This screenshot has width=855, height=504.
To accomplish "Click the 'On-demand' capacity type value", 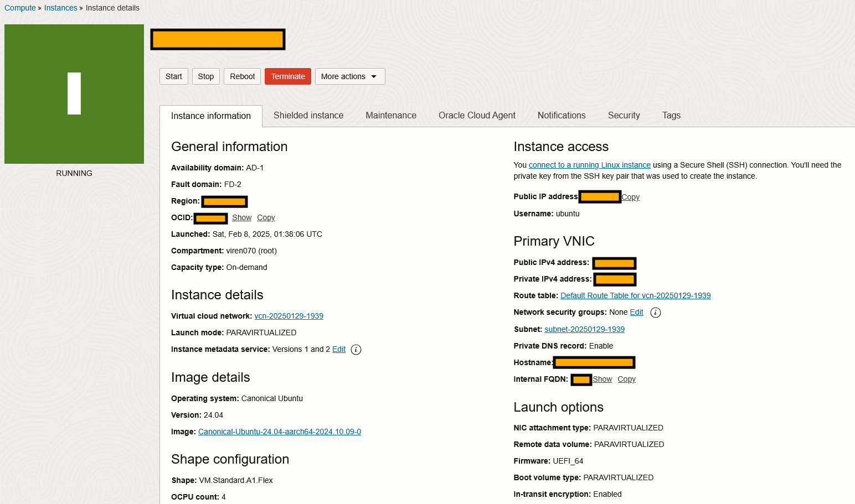I will (x=247, y=267).
